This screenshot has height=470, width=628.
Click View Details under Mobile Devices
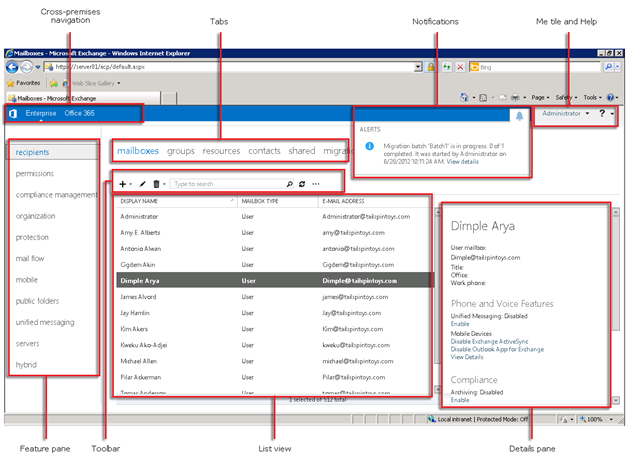pyautogui.click(x=467, y=357)
